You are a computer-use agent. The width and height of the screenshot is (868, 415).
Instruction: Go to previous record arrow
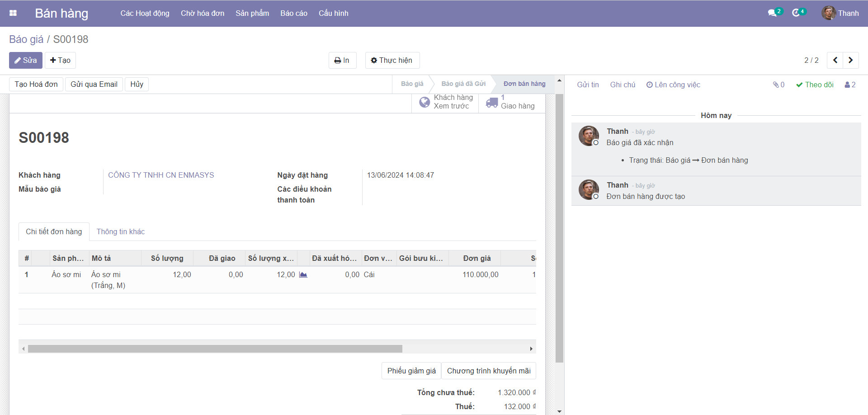point(835,60)
